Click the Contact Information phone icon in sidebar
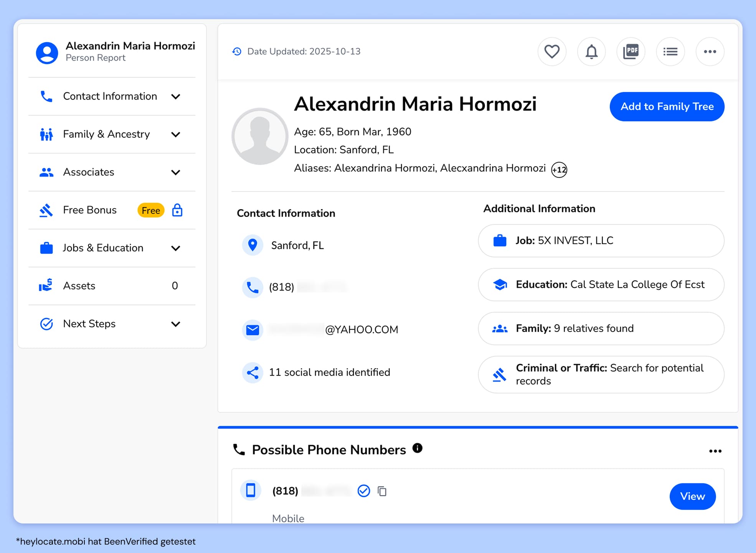 pyautogui.click(x=46, y=96)
